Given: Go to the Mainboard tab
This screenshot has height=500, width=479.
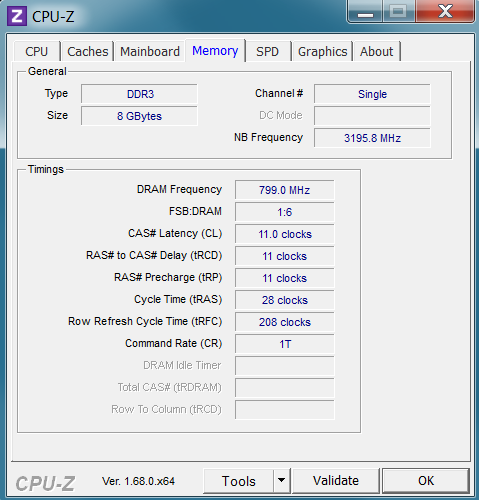Looking at the screenshot, I should 150,52.
